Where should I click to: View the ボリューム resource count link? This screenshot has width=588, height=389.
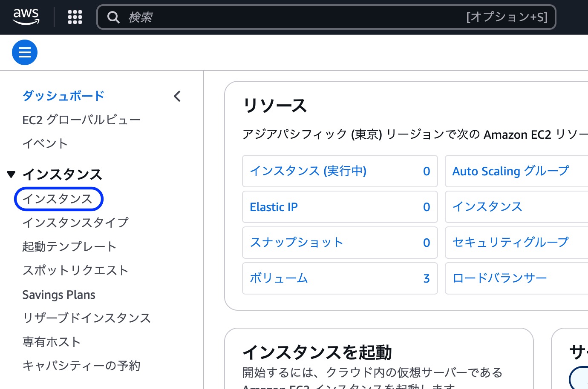[279, 278]
